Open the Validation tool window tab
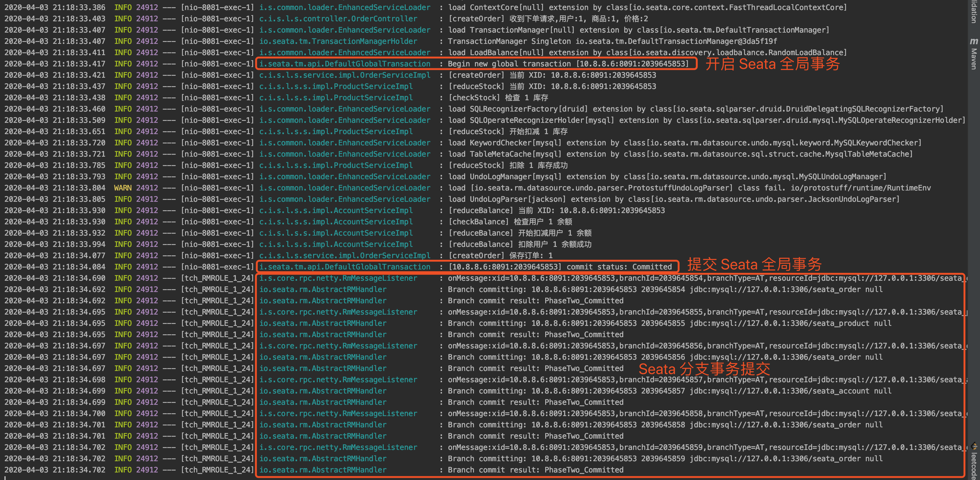 point(973,11)
